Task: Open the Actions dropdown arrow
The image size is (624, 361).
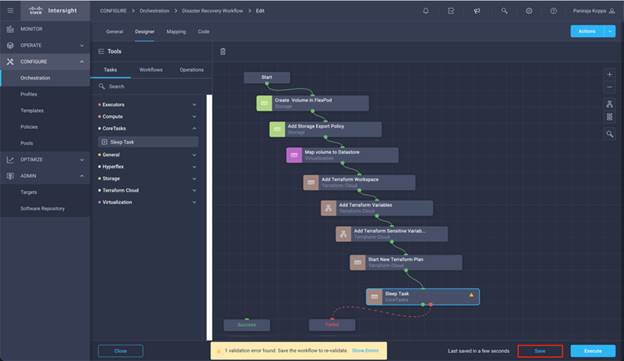Action: coord(610,31)
